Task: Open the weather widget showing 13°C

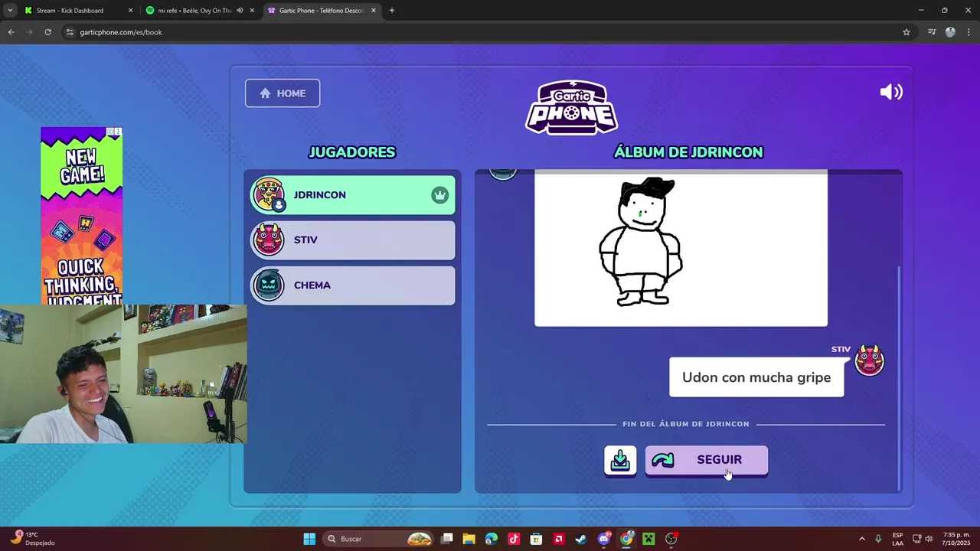Action: (32, 539)
